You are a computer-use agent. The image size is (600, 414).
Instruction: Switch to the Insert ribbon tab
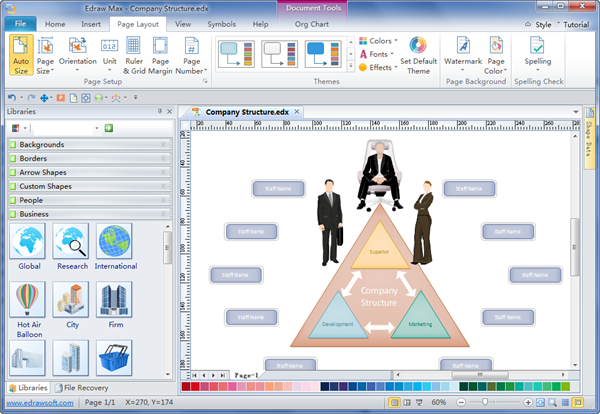click(x=91, y=24)
